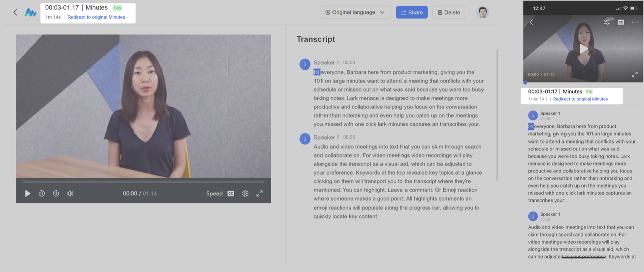The width and height of the screenshot is (644, 272).
Task: Click the desktop video progress bar
Action: 143,182
